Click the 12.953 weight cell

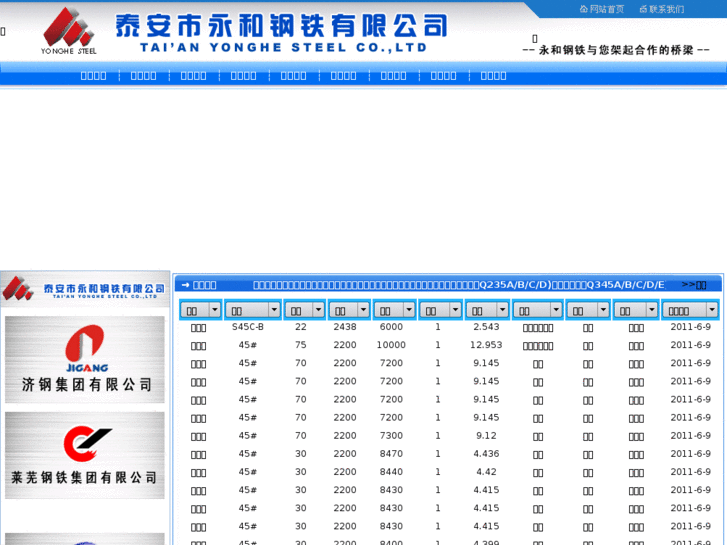pyautogui.click(x=486, y=345)
